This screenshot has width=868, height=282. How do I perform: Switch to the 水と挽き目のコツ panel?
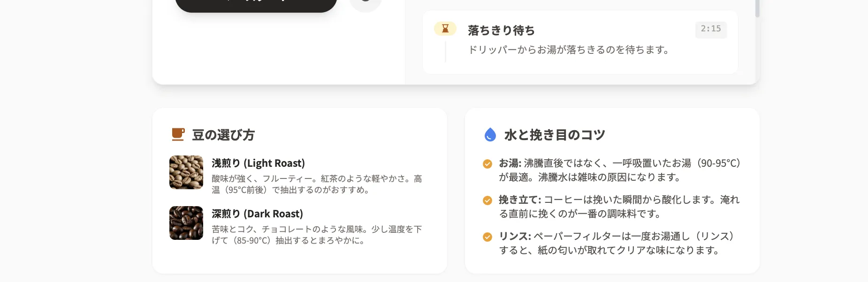click(554, 134)
